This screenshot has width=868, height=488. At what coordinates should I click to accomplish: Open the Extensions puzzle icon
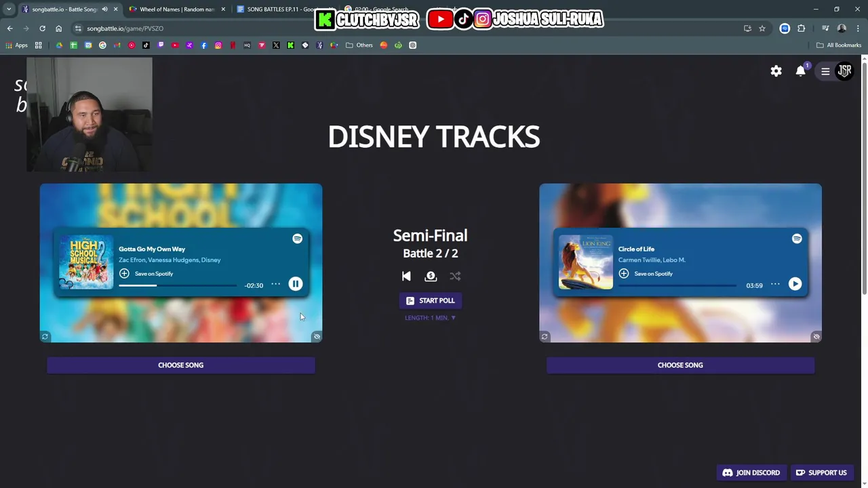tap(802, 28)
